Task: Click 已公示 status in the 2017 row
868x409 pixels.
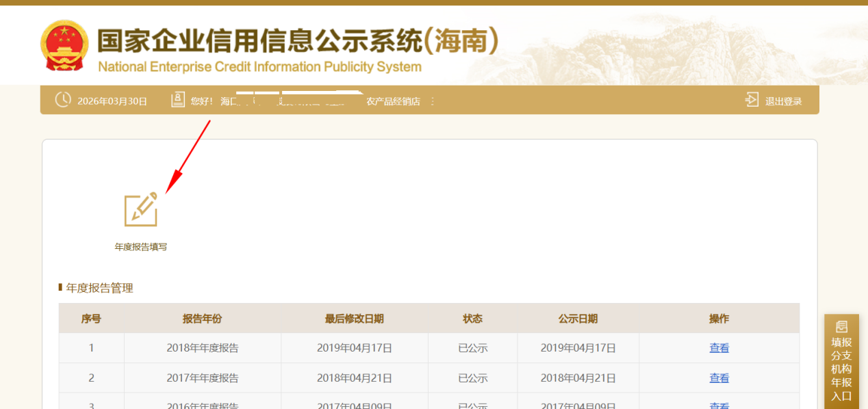Action: pos(472,378)
